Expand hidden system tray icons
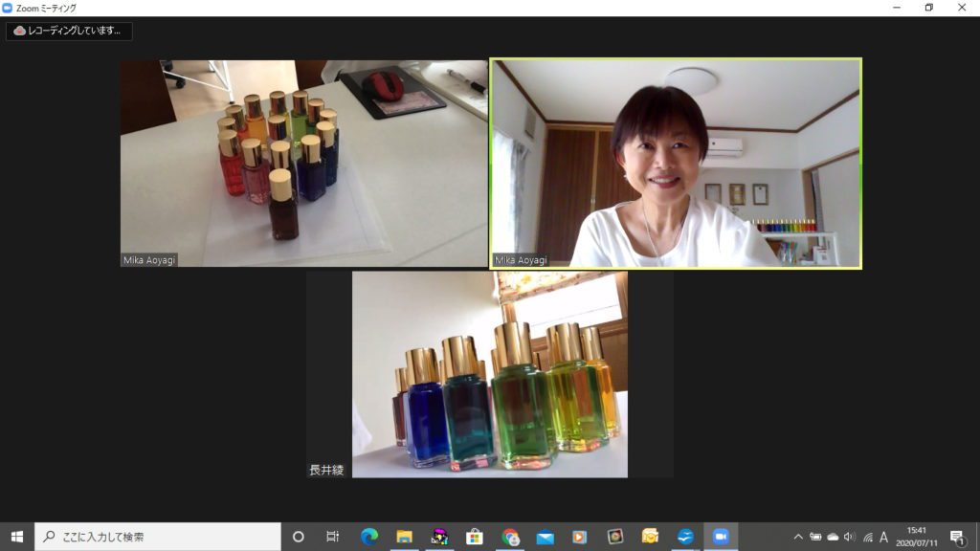 (x=798, y=537)
